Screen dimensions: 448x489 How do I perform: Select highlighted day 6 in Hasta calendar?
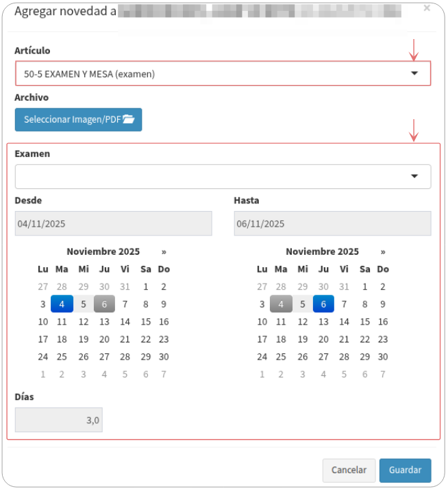[x=323, y=304]
